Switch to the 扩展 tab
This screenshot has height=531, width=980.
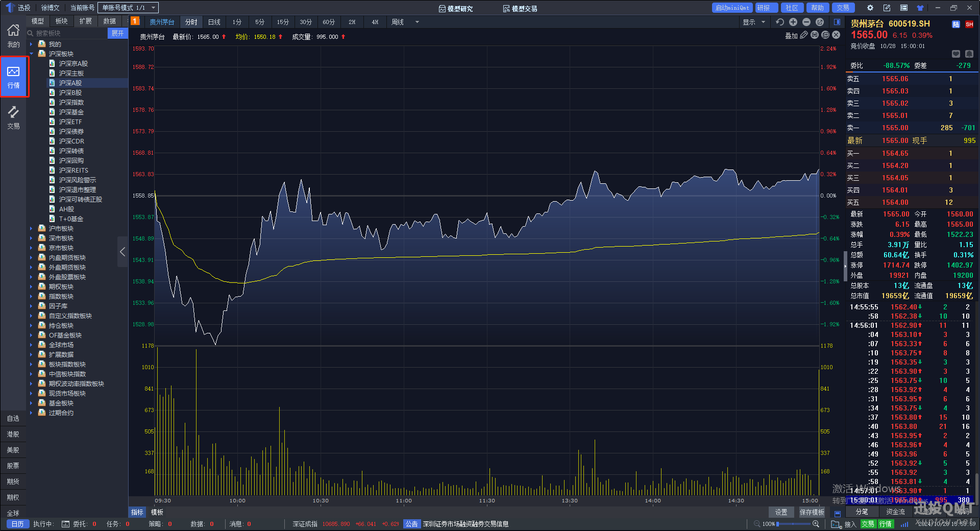coord(86,21)
